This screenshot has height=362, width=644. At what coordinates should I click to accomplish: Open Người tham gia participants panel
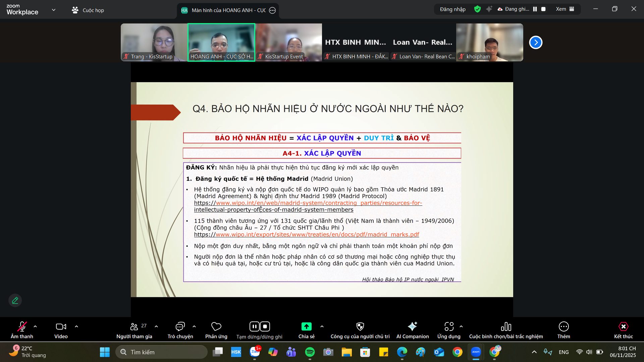pos(134,326)
